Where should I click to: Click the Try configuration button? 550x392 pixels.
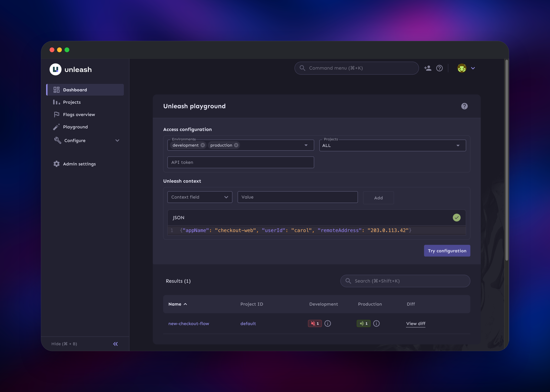click(x=447, y=251)
